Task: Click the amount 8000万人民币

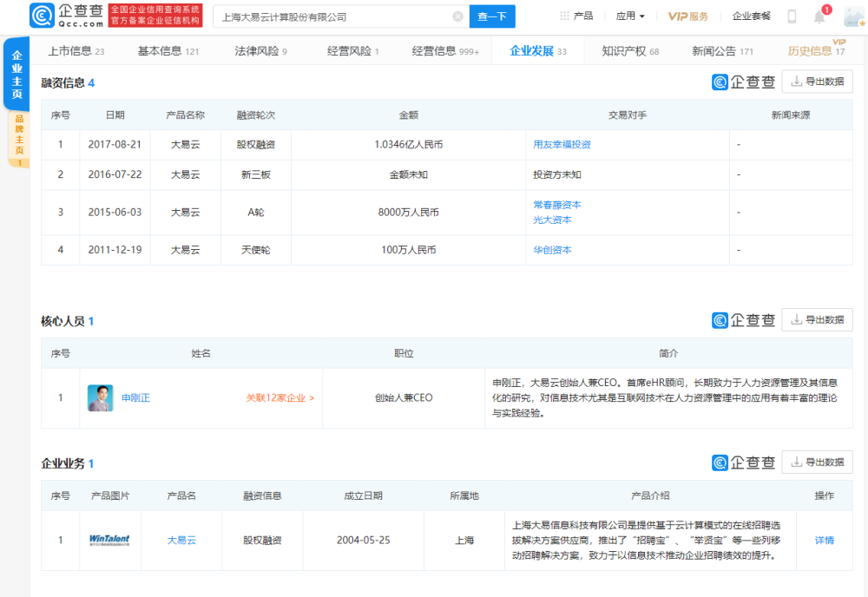Action: click(409, 213)
